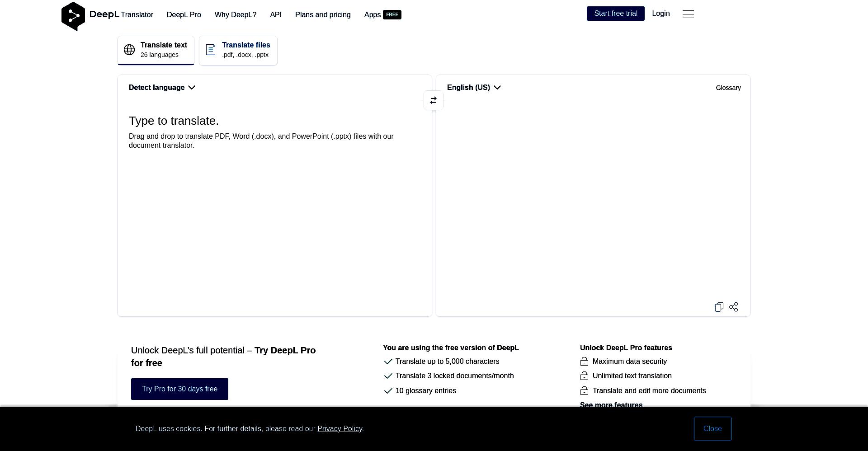Open the Privacy Policy link

(340, 429)
